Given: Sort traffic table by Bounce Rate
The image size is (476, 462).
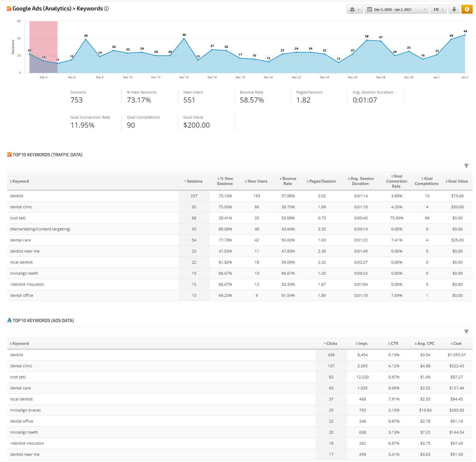Looking at the screenshot, I should (288, 181).
